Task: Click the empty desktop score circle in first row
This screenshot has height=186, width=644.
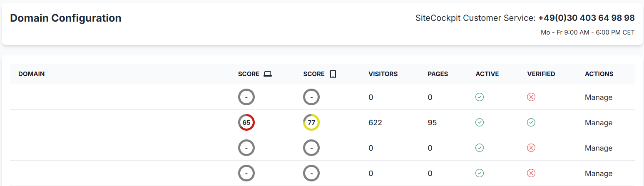Action: coord(246,97)
